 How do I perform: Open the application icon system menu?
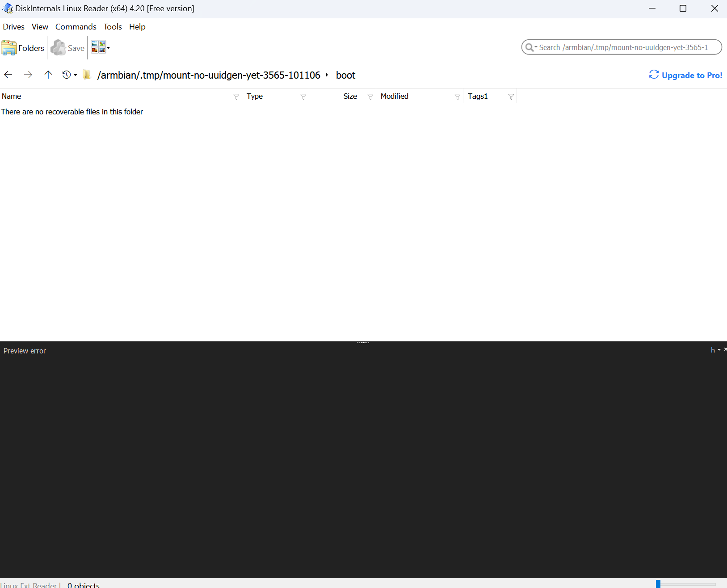[x=8, y=8]
